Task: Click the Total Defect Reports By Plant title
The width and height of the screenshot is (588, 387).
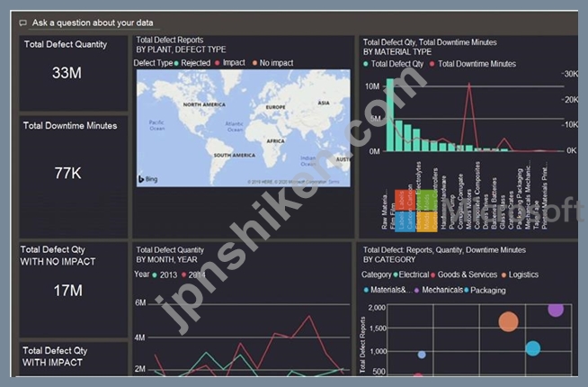Action: [x=181, y=45]
